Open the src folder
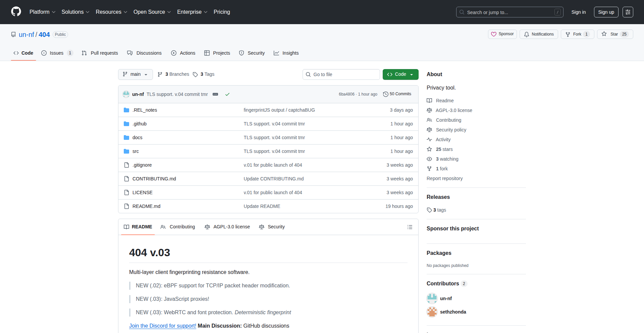Screen dimensions: 644x333 (x=136, y=151)
